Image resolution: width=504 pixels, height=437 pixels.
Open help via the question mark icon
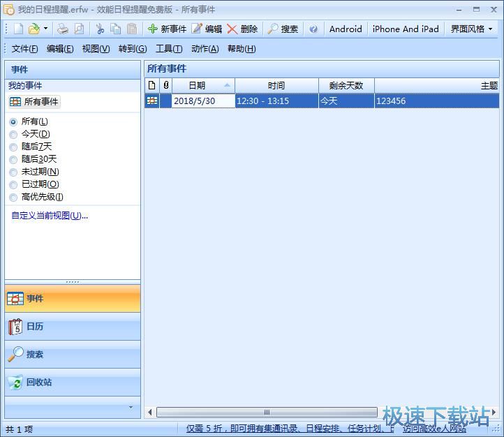pyautogui.click(x=313, y=29)
